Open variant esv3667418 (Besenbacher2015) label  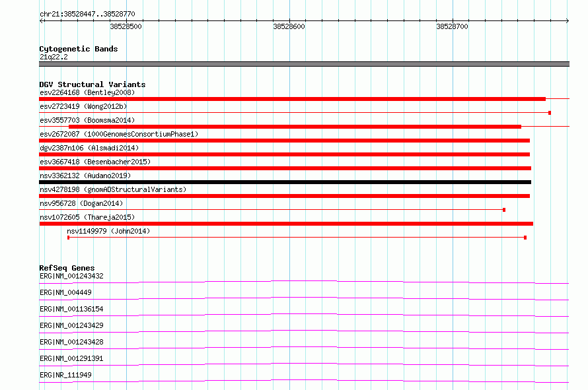point(95,162)
